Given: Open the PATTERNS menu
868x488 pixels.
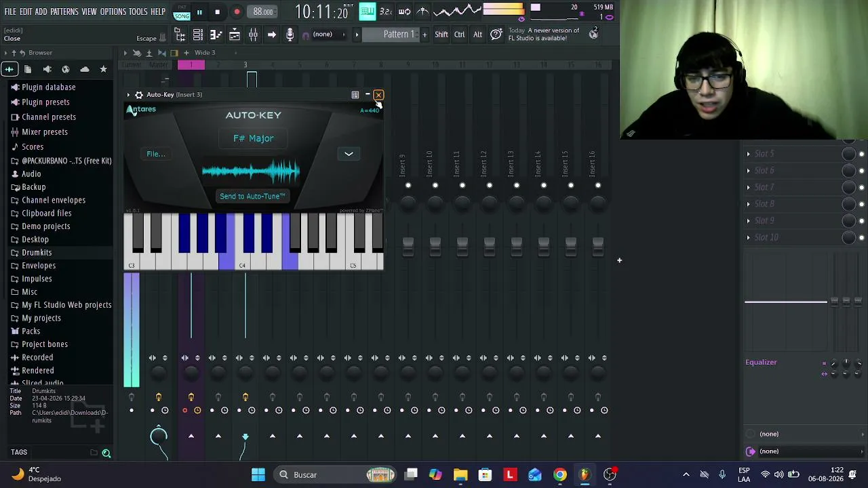Looking at the screenshot, I should tap(64, 12).
